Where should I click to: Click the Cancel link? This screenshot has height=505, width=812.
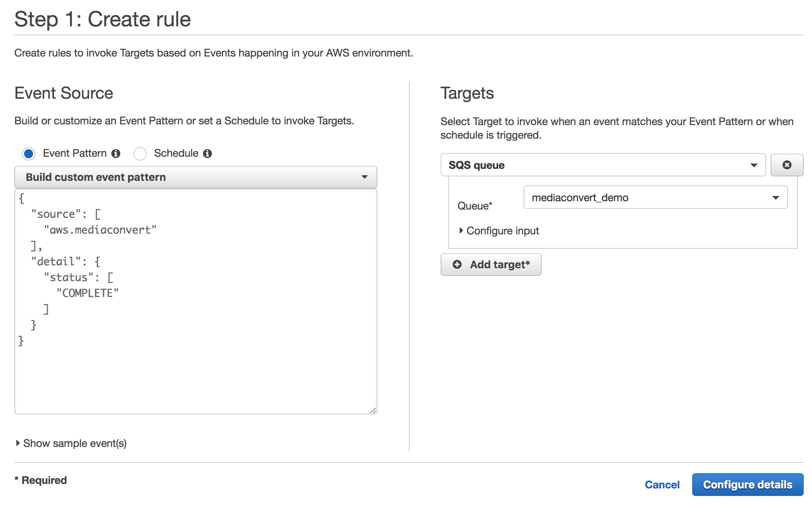click(x=662, y=485)
